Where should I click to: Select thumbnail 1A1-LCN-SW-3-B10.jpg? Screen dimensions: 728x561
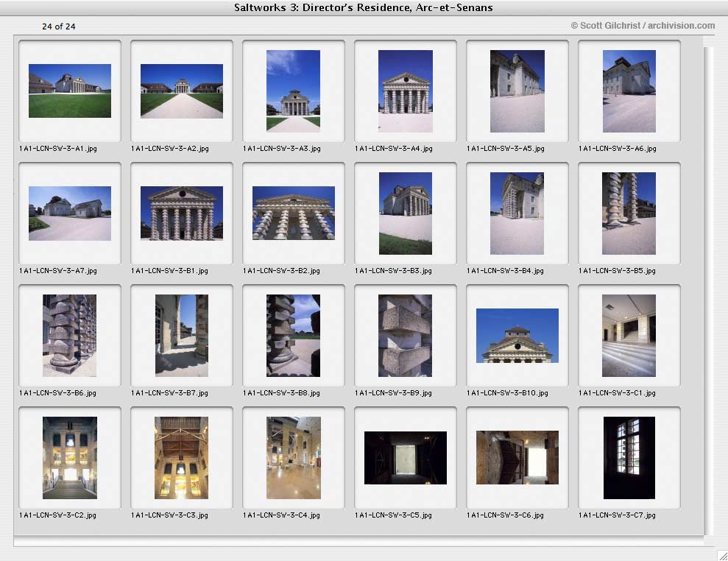coord(517,335)
